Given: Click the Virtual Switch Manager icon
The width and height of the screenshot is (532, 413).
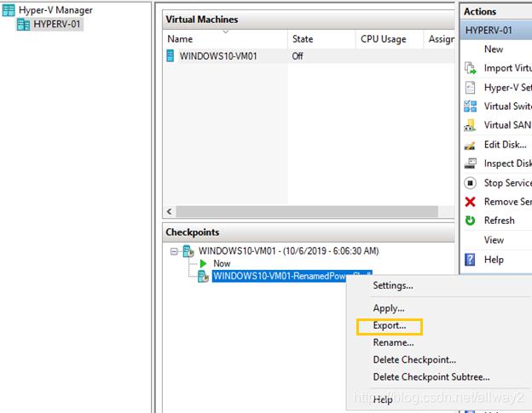Looking at the screenshot, I should [470, 106].
